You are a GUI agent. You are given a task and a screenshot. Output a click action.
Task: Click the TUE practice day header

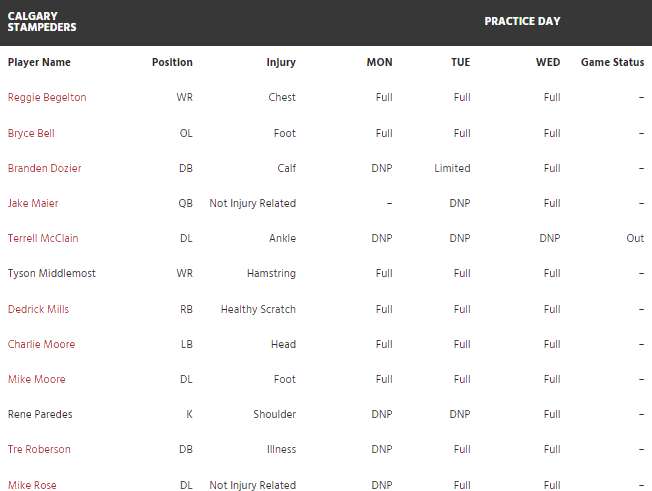pyautogui.click(x=460, y=62)
